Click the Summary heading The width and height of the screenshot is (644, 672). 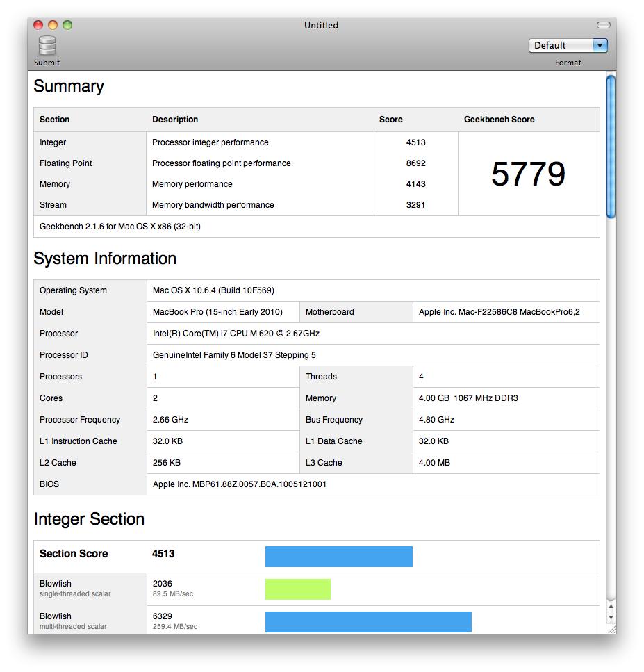tap(69, 86)
